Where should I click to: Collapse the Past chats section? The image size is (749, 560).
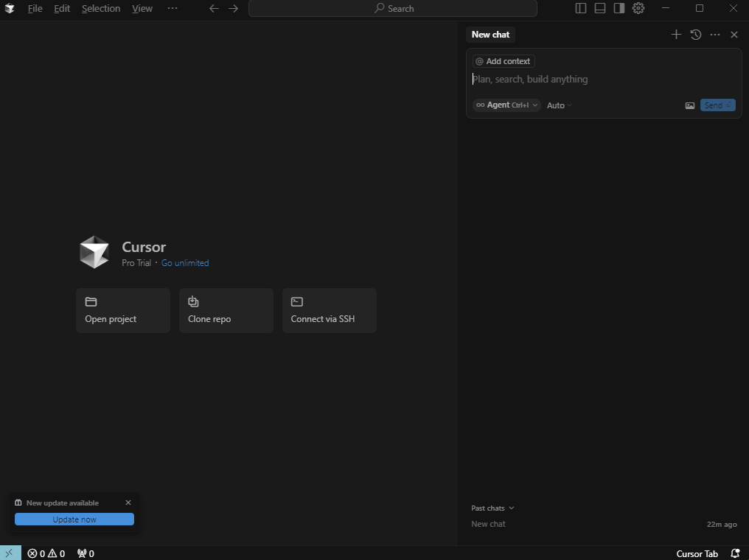[x=492, y=508]
